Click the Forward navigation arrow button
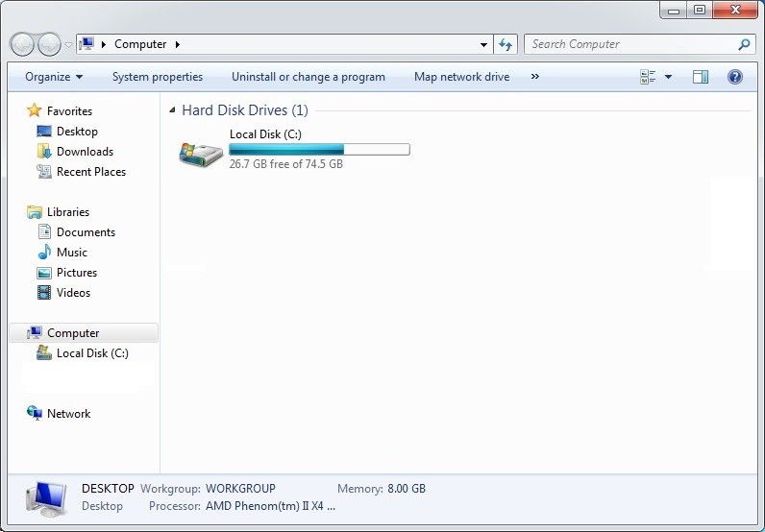 (x=49, y=45)
